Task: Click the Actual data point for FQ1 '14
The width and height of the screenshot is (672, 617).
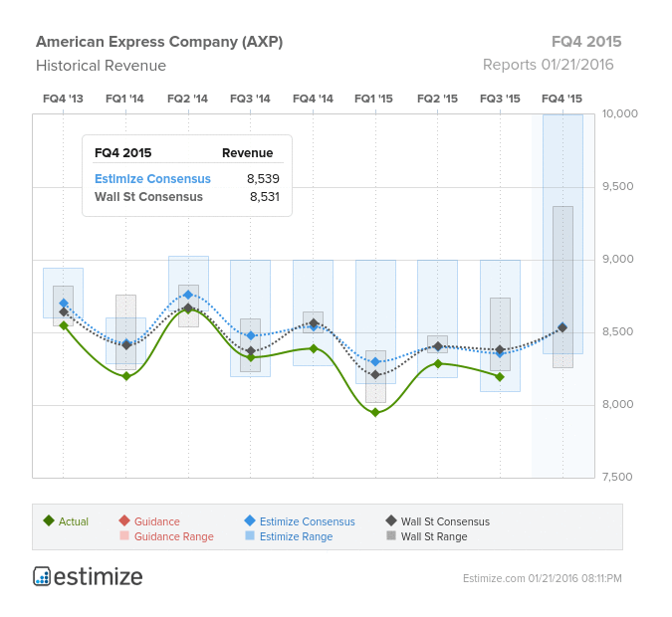Action: 126,376
